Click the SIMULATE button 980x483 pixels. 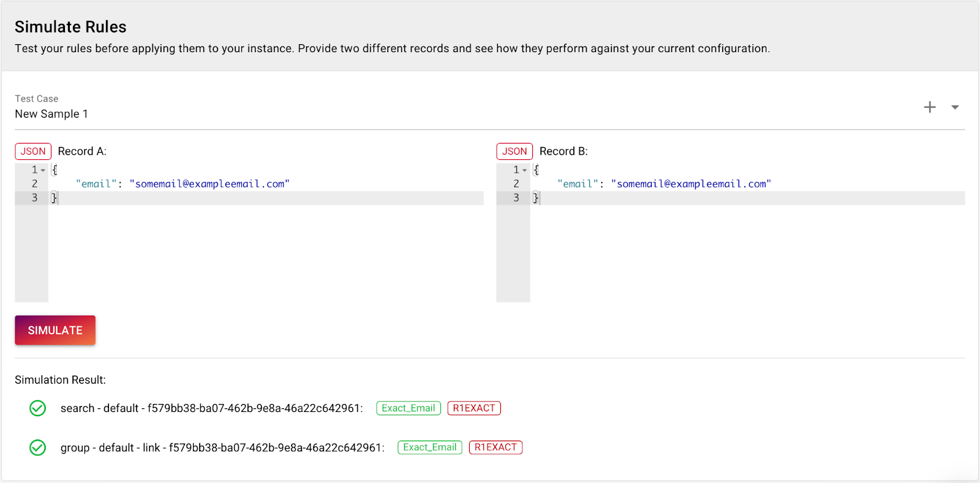coord(55,330)
